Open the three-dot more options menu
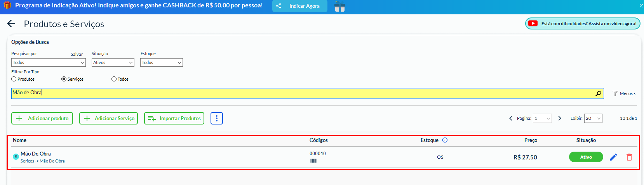Screen dimensions: 644x185 tap(217, 118)
